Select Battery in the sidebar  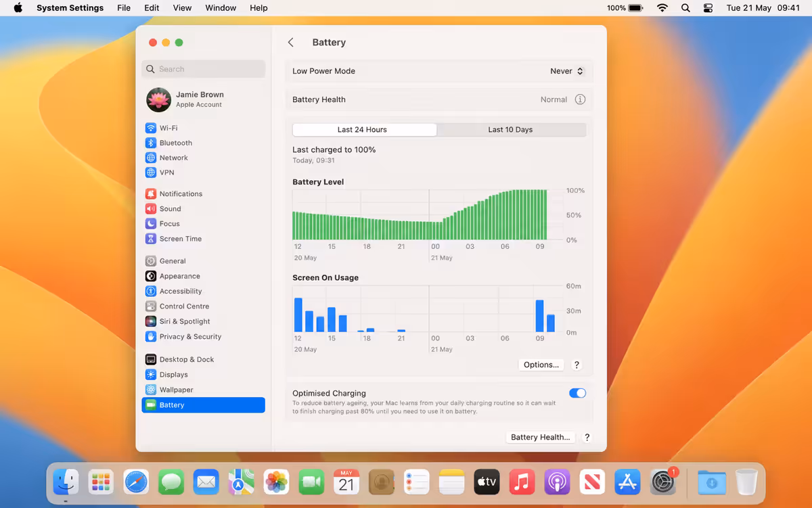[x=203, y=405]
